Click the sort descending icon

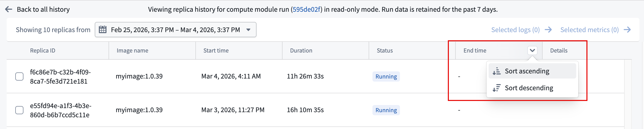497,88
